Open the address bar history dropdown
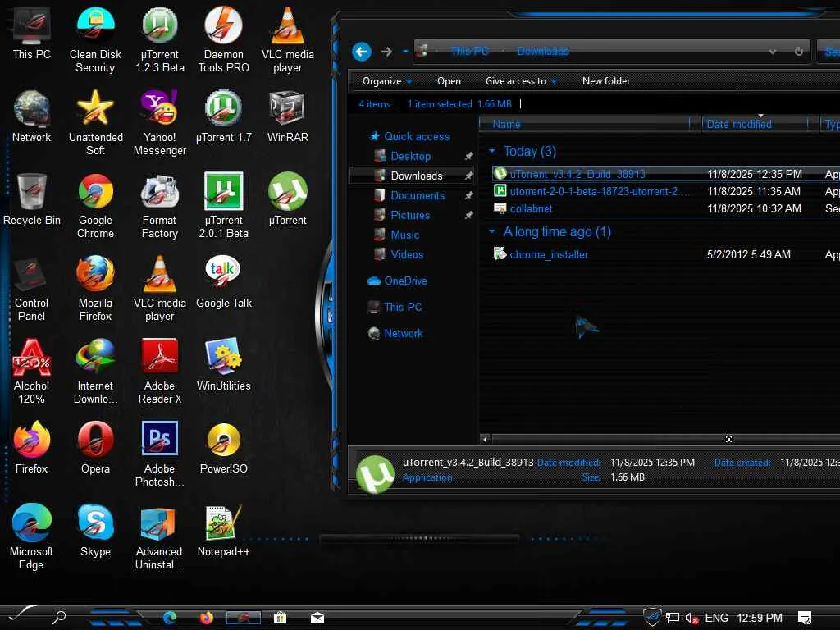This screenshot has height=630, width=840. click(x=773, y=52)
